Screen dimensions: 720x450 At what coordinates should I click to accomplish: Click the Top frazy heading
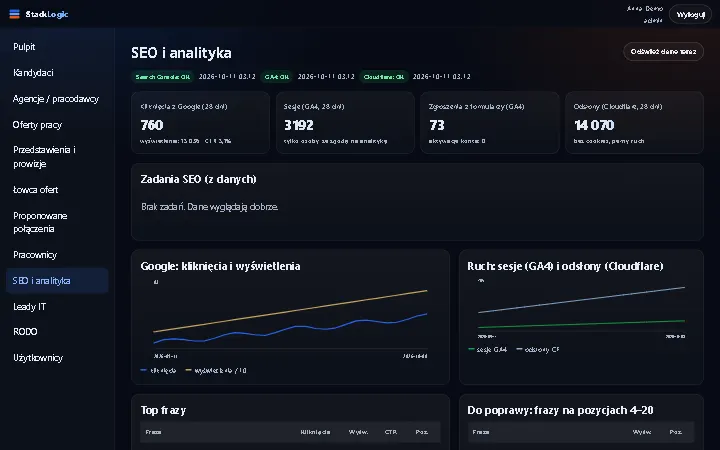(163, 410)
